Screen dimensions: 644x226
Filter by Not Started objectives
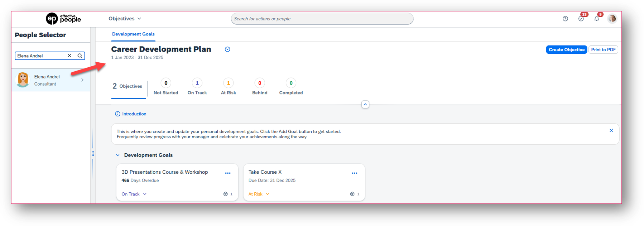[x=166, y=87]
